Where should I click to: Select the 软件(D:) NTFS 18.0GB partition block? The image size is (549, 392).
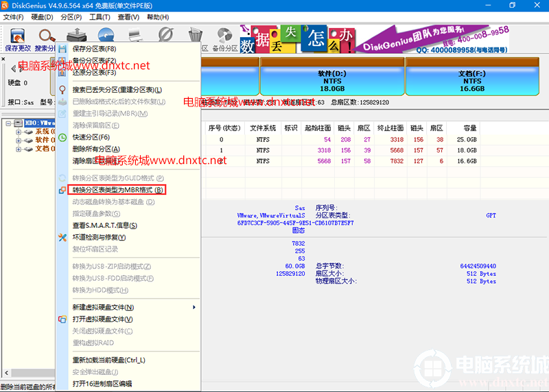332,77
